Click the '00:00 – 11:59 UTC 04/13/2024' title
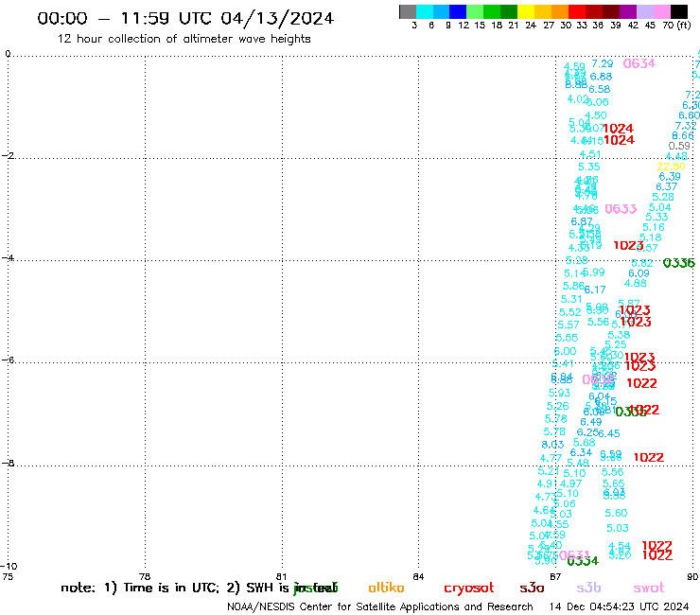 (185, 18)
